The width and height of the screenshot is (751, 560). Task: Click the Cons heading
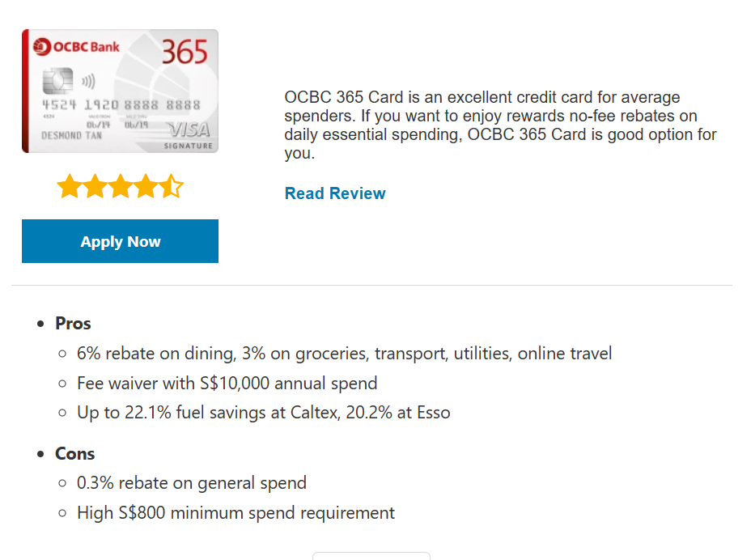coord(74,454)
